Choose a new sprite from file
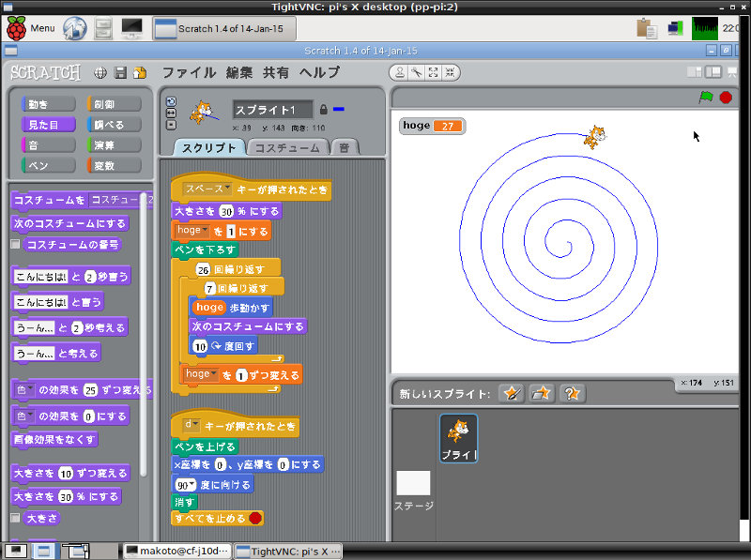Viewport: 751px width, 560px height. (542, 393)
